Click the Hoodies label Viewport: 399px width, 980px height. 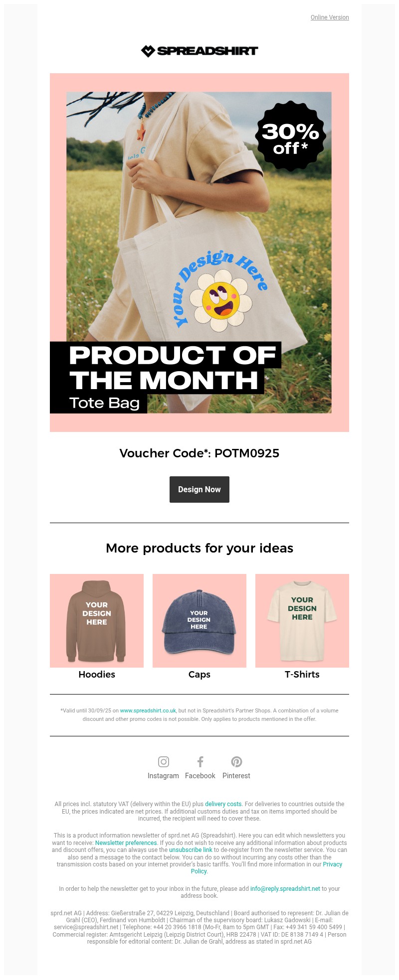97,675
